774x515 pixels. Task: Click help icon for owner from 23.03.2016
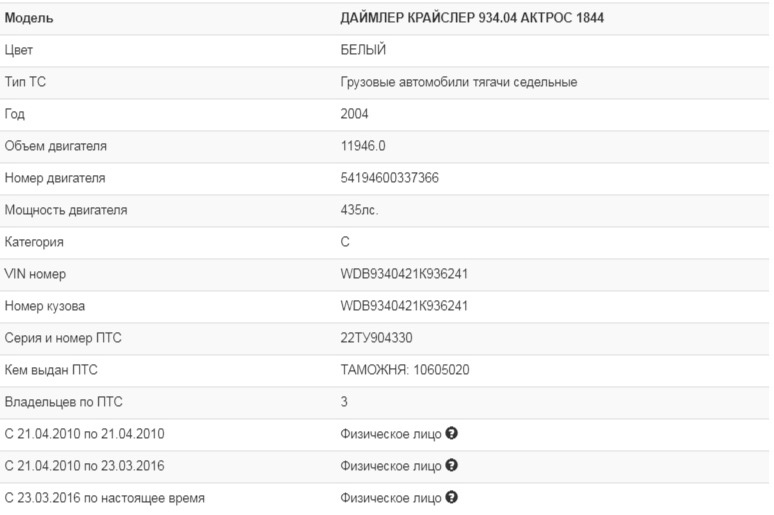(x=451, y=497)
